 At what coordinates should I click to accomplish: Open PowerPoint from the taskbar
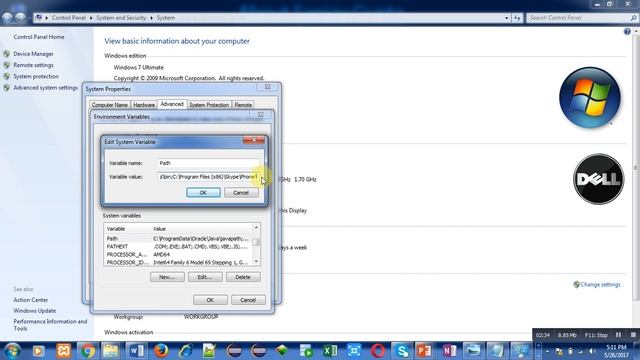coord(424,351)
